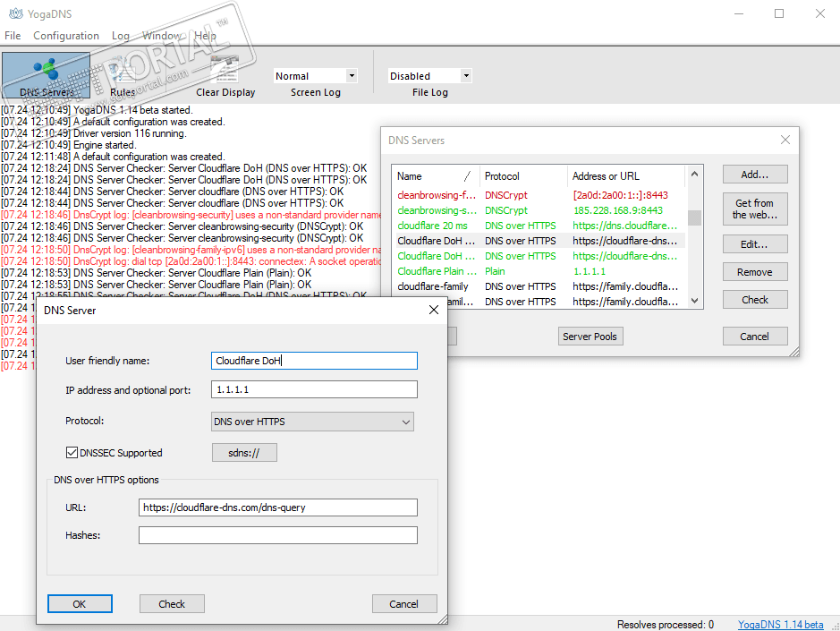The height and width of the screenshot is (631, 840).
Task: Select the Cloudflare Plain server row
Action: point(539,271)
